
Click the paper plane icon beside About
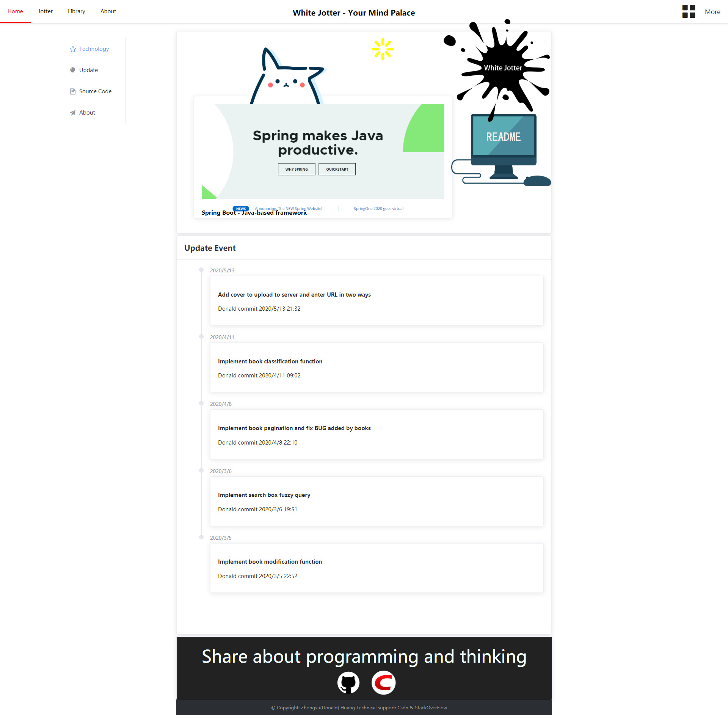(73, 113)
